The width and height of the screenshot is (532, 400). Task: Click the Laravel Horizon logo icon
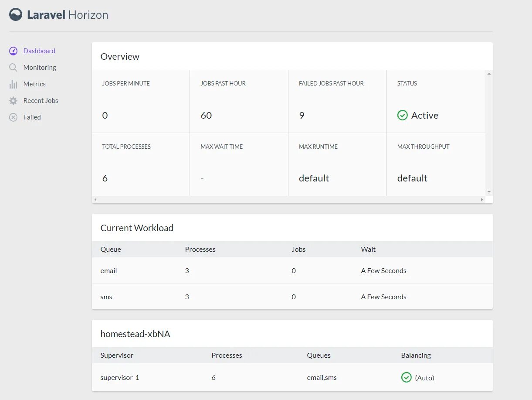[x=16, y=14]
